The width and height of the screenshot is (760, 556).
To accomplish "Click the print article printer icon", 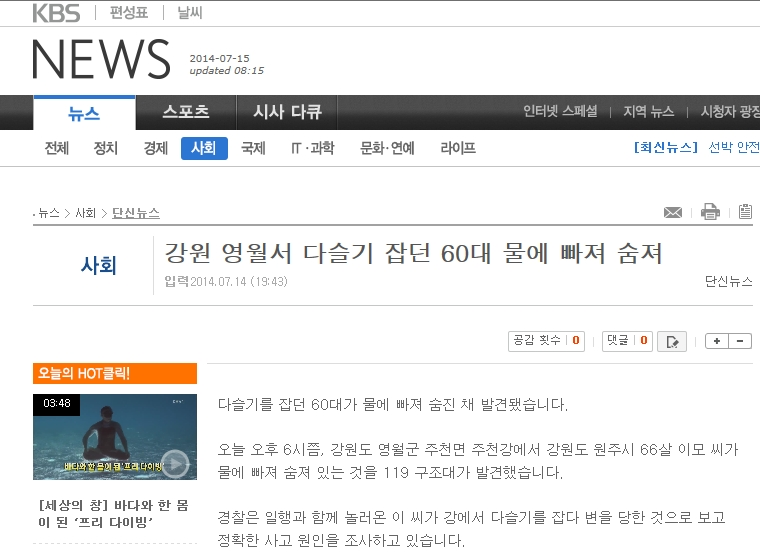I will (710, 212).
